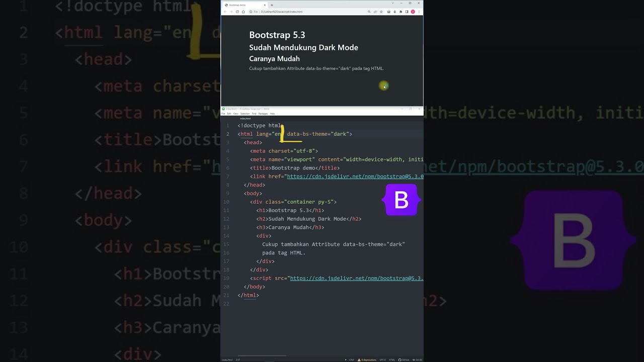Click the <h2>Sudah Mendukung Dark Mode</h2> code line
The image size is (644, 362).
tap(309, 219)
